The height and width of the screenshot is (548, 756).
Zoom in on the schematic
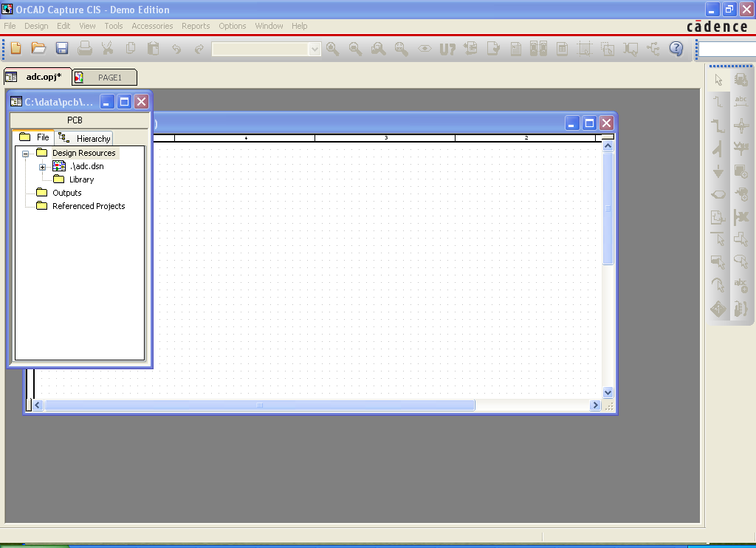pos(333,48)
